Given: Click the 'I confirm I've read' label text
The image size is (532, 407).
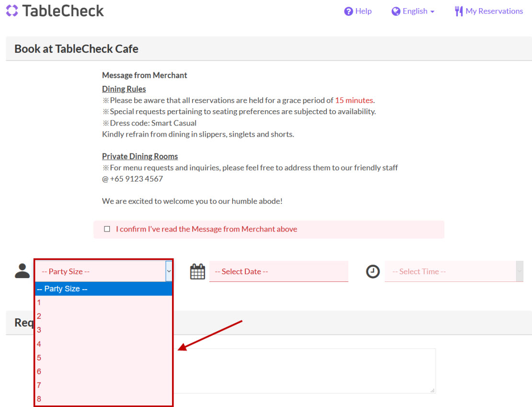Looking at the screenshot, I should tap(206, 229).
